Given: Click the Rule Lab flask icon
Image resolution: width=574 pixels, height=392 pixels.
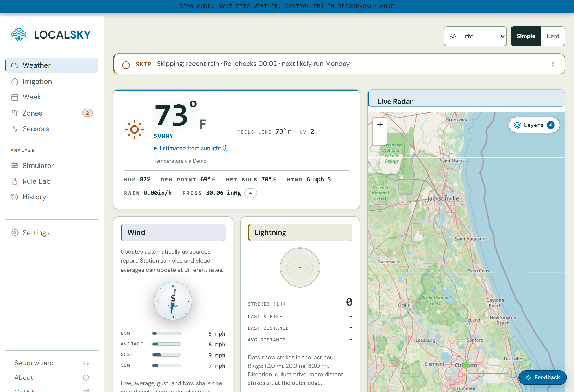Looking at the screenshot, I should click(15, 181).
